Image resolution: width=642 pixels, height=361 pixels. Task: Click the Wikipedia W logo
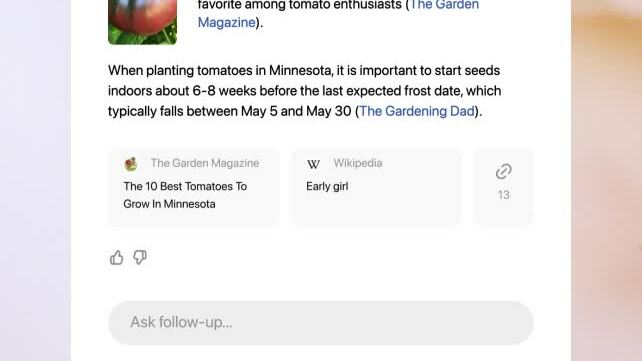click(x=313, y=164)
